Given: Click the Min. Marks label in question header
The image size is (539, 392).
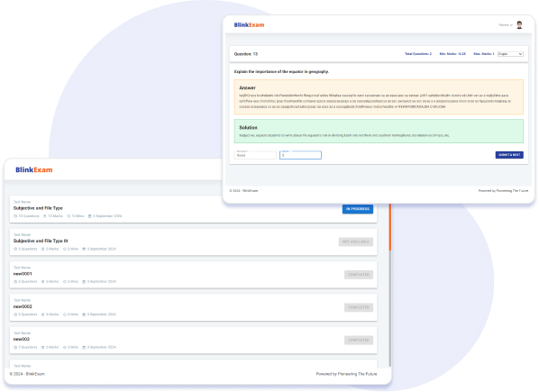Looking at the screenshot, I should [x=452, y=54].
